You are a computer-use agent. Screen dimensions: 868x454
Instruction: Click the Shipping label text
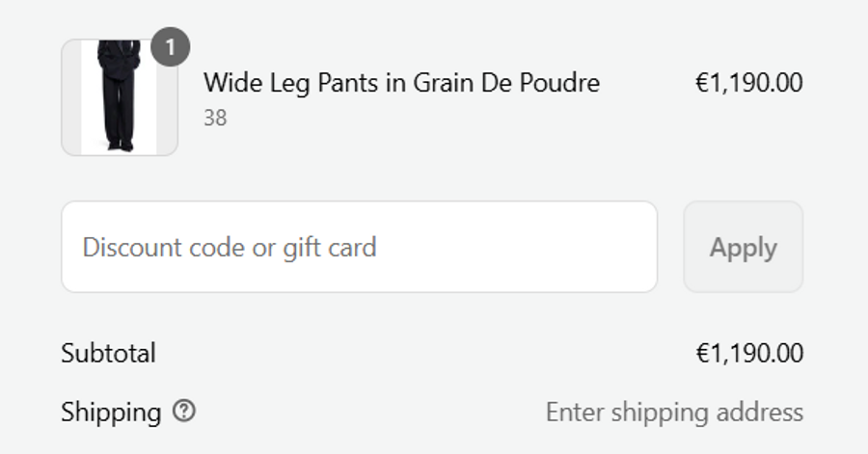[111, 413]
